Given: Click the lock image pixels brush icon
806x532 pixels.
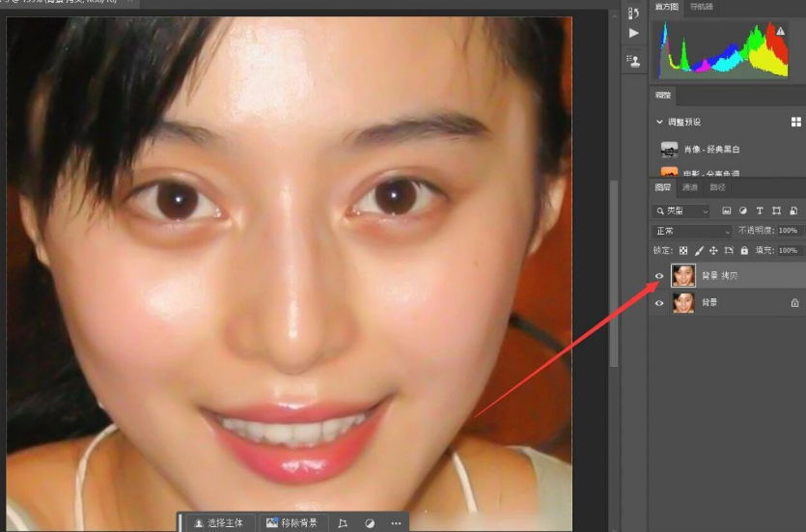Looking at the screenshot, I should [x=699, y=251].
